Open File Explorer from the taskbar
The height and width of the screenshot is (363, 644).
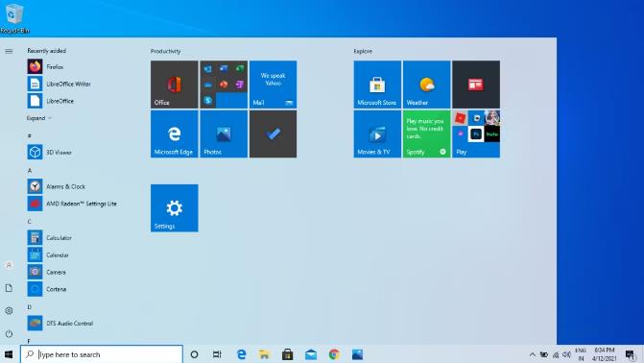[264, 354]
